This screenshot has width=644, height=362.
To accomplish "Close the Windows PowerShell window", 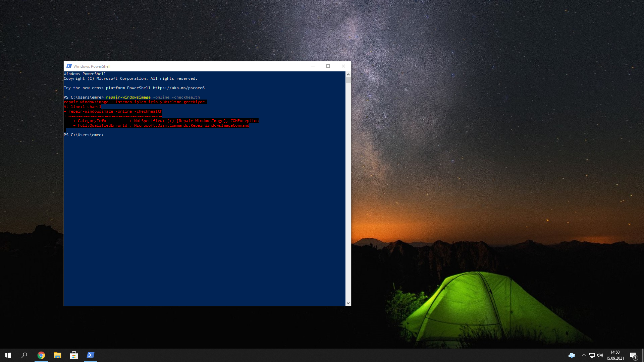I will (x=343, y=66).
